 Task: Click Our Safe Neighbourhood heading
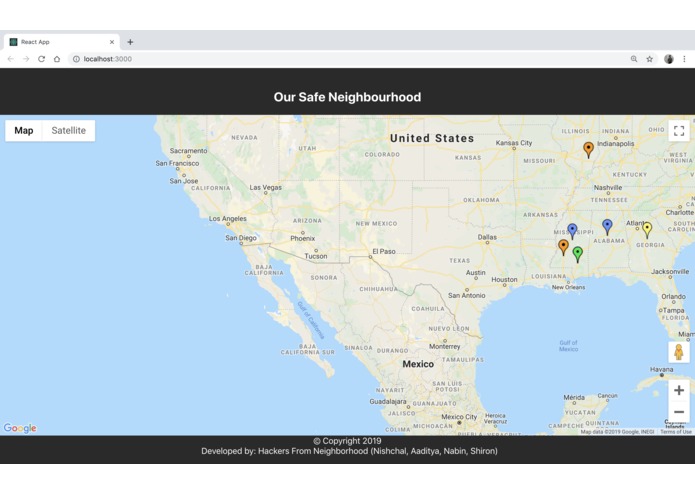348,97
